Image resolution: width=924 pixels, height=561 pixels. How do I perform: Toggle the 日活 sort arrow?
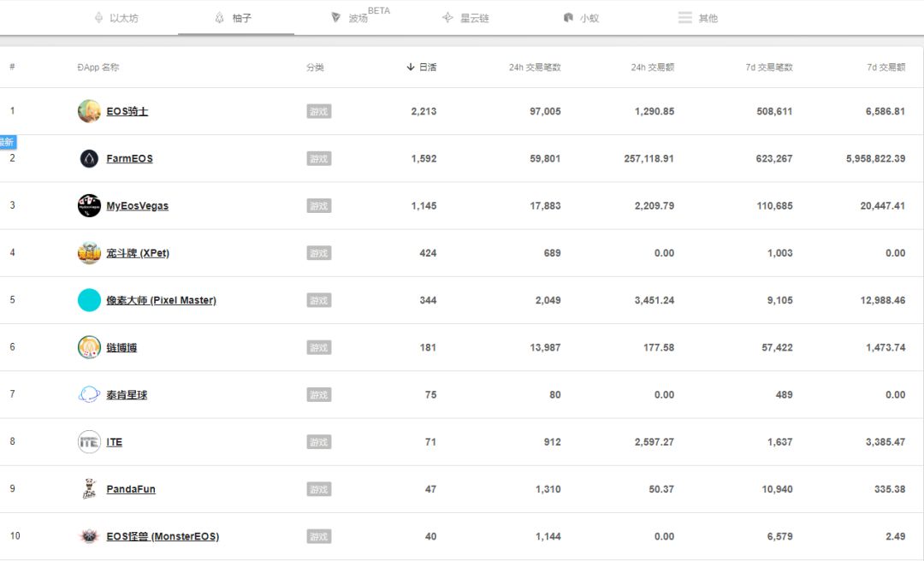pyautogui.click(x=410, y=68)
